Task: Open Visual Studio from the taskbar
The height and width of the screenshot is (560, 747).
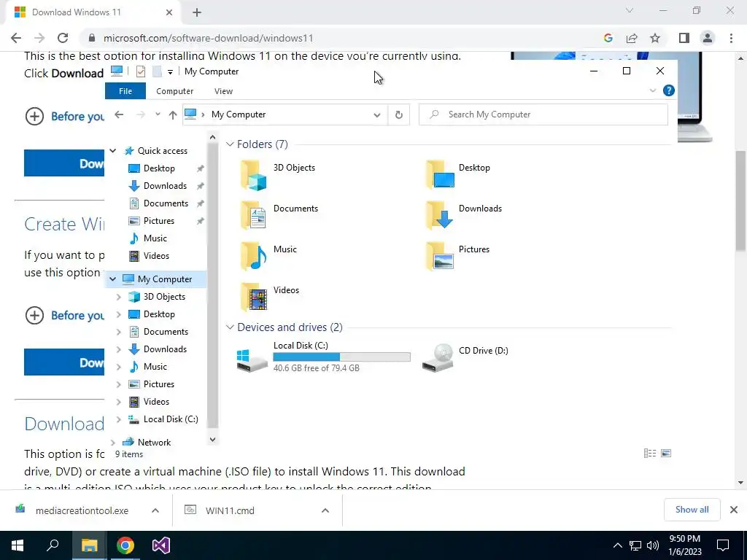Action: pyautogui.click(x=161, y=545)
